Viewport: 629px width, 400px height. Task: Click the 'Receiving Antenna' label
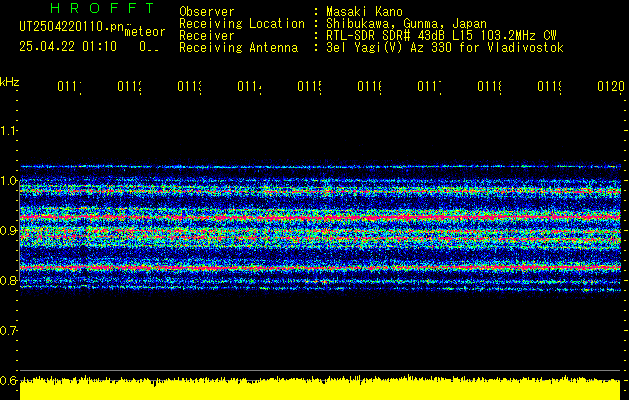click(x=238, y=48)
